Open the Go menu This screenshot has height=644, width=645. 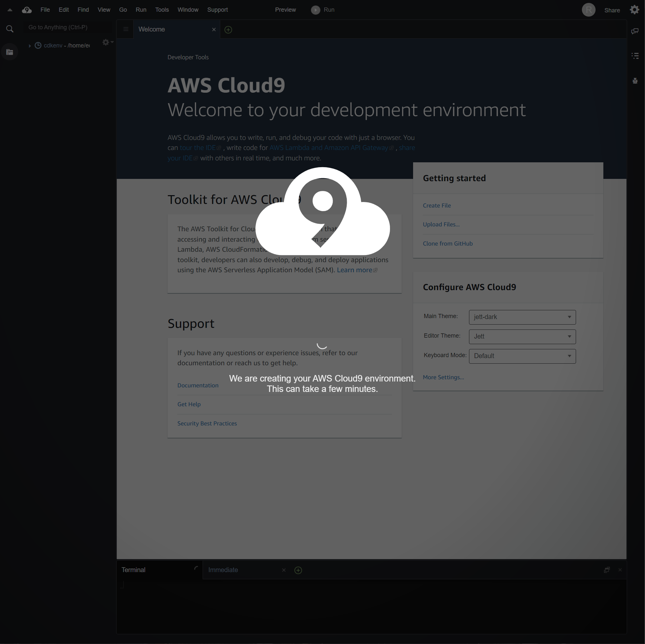123,10
